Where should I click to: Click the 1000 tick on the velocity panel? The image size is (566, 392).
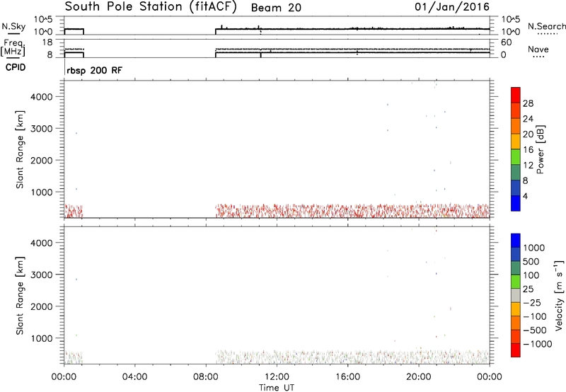click(x=42, y=338)
